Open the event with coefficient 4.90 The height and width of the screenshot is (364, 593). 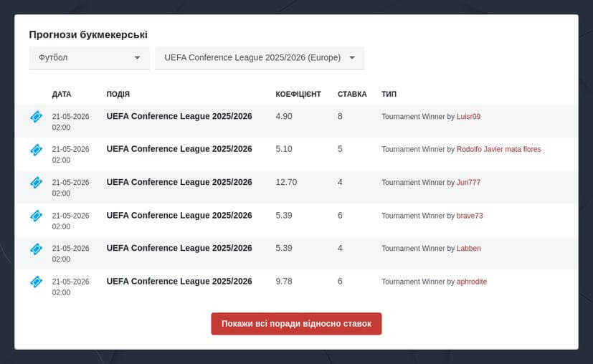click(x=179, y=116)
